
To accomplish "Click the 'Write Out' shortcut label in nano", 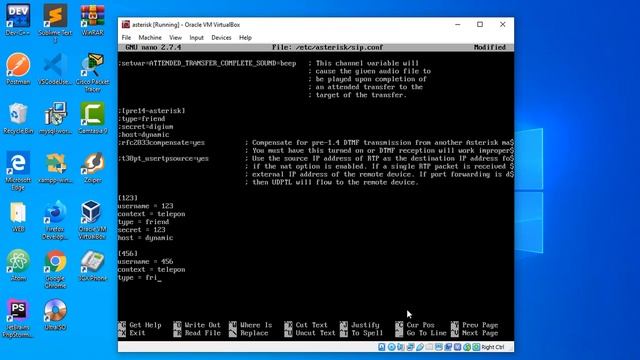I will tap(202, 325).
